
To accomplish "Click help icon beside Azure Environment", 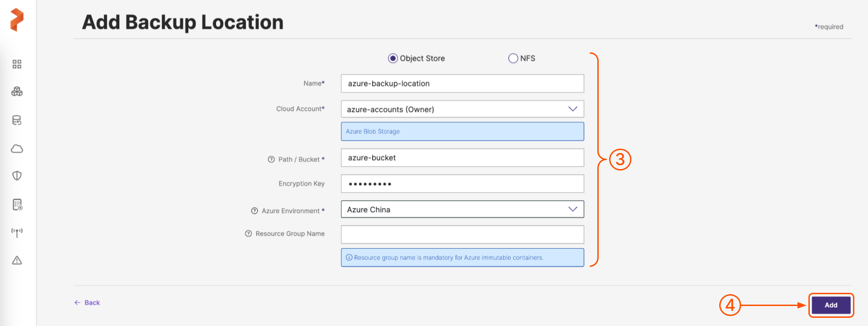I will click(254, 211).
